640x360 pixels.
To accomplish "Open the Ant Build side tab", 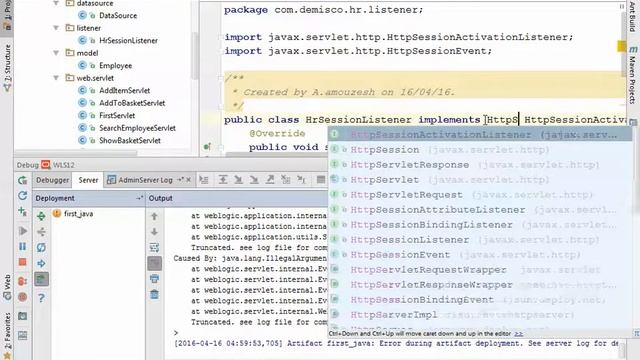I will (x=632, y=17).
